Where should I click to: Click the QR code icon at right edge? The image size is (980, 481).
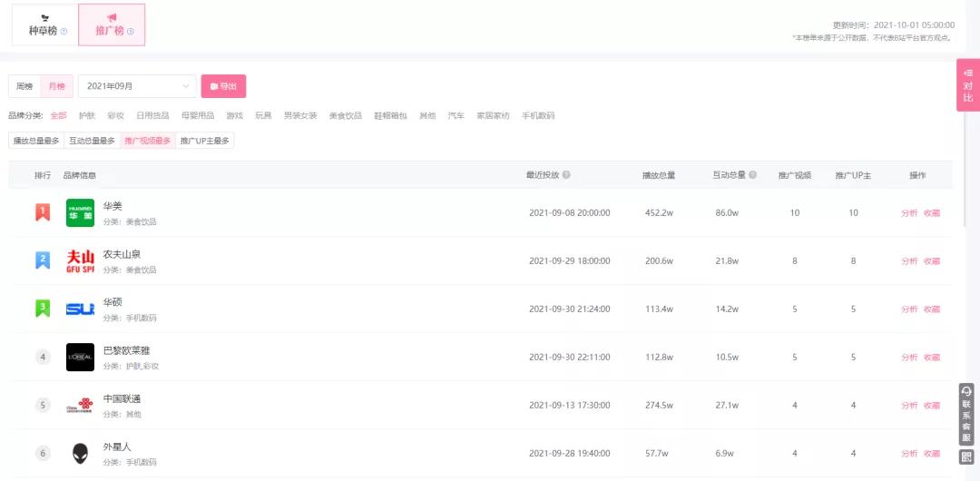[x=966, y=457]
